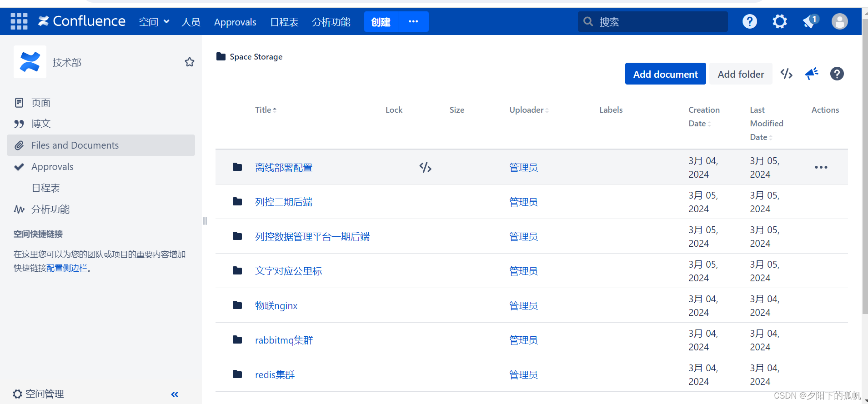The image size is (868, 404).
Task: Click the Confluence logo
Action: tap(82, 21)
